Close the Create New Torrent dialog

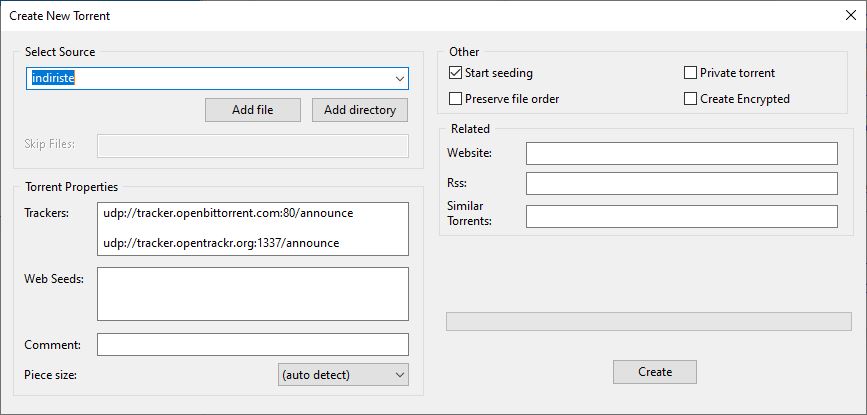click(851, 15)
